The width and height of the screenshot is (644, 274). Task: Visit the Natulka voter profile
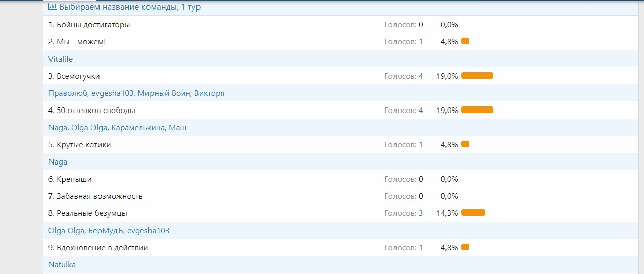coord(62,265)
